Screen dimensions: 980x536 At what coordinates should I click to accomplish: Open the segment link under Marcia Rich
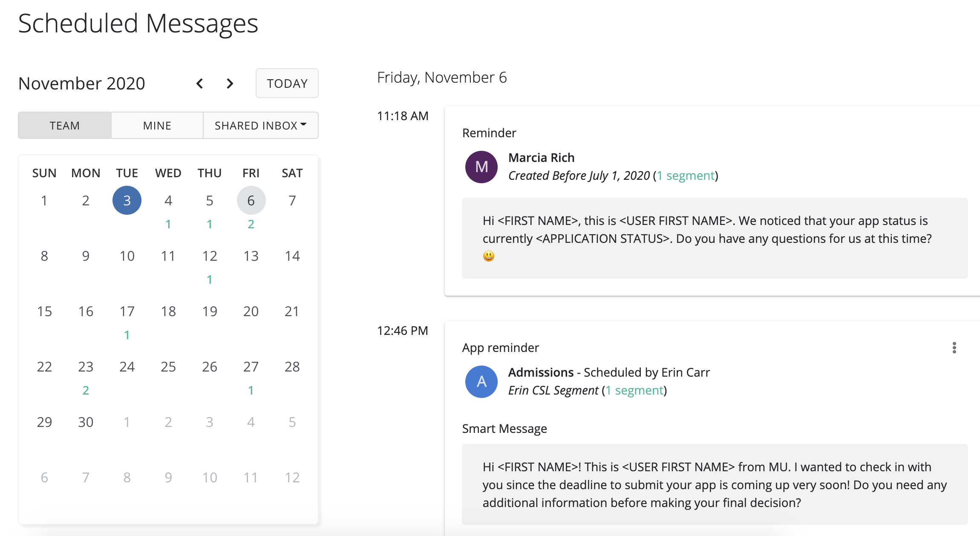[x=686, y=176]
